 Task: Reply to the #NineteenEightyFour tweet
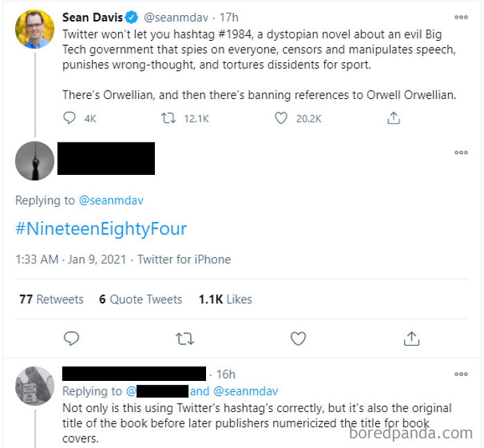pyautogui.click(x=71, y=339)
